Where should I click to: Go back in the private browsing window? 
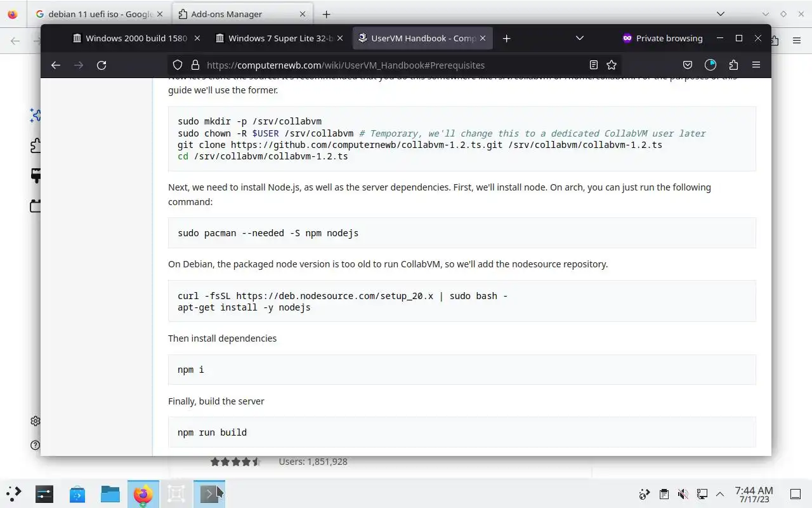coord(56,65)
